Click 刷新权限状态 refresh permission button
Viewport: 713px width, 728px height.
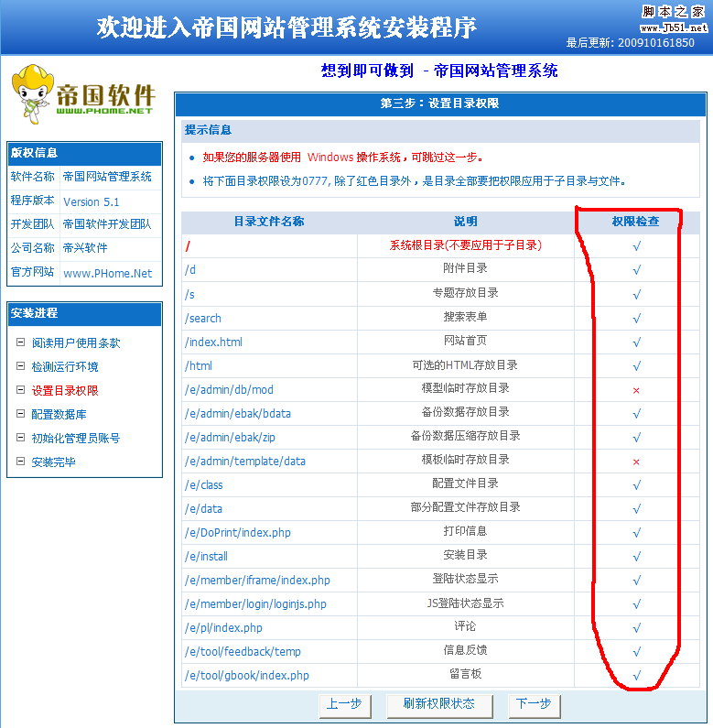[x=439, y=706]
